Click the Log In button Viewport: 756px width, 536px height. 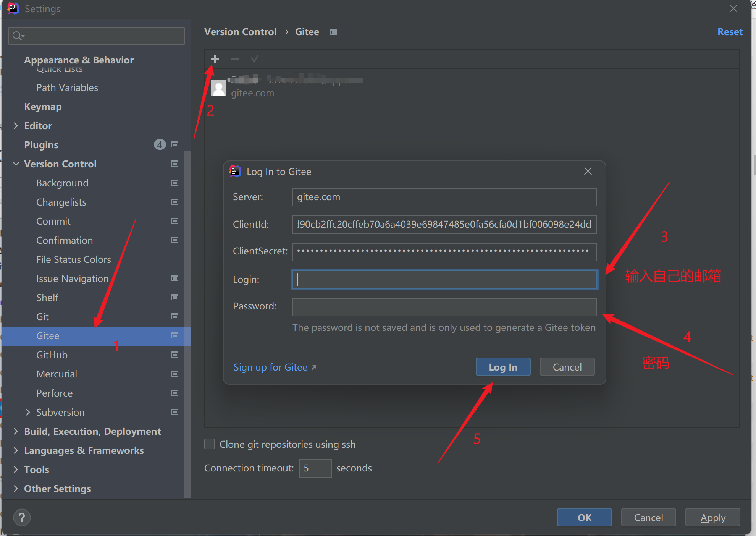point(503,367)
